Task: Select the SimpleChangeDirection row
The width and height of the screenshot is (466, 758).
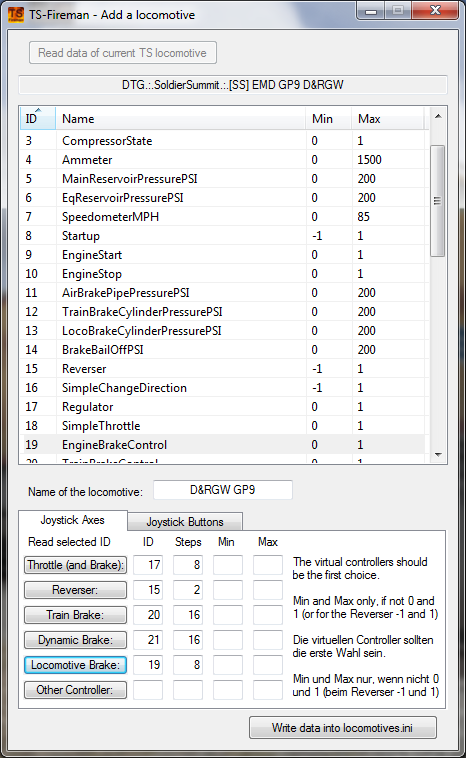Action: point(222,388)
